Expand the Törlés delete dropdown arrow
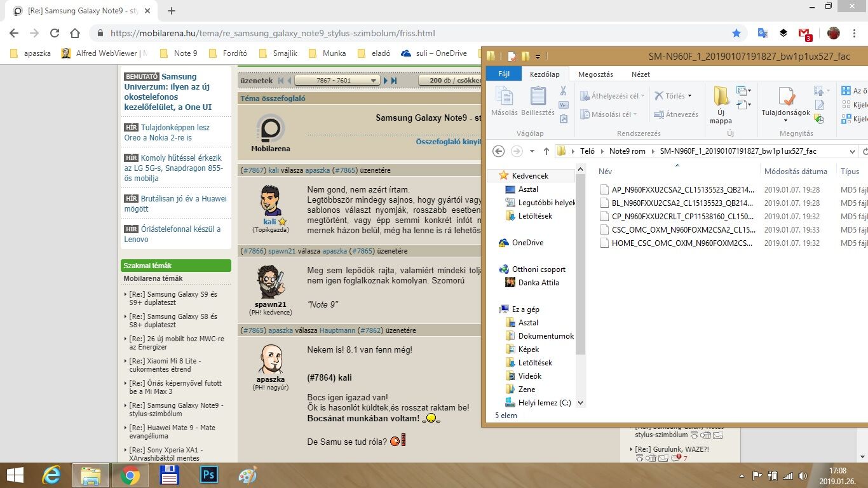Screen dimensions: 868x488 point(689,96)
